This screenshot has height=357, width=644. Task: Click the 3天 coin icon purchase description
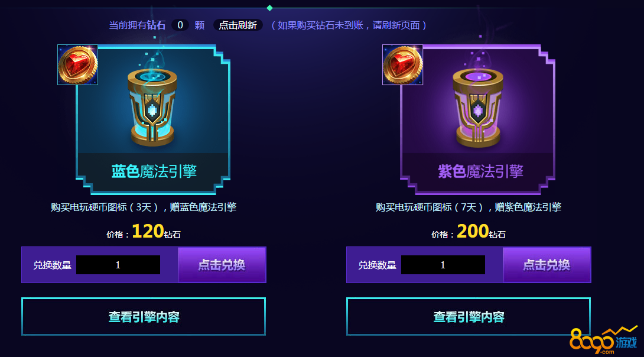(144, 207)
